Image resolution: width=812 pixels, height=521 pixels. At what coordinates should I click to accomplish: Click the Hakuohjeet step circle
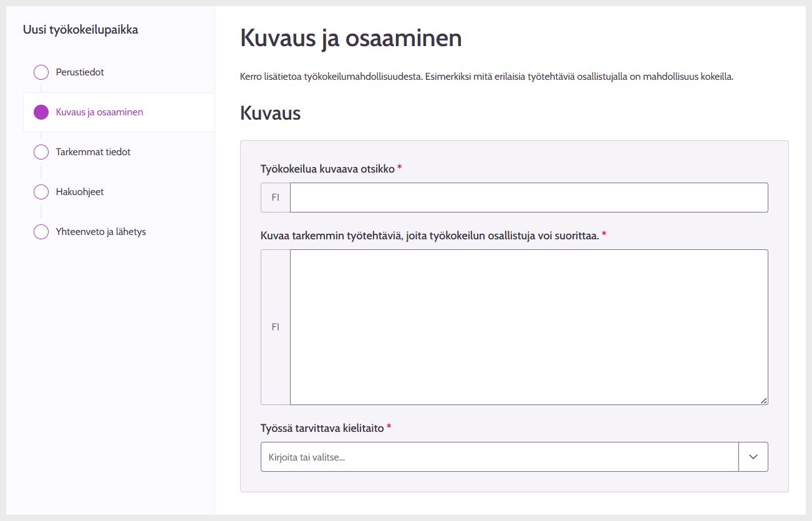(x=41, y=192)
